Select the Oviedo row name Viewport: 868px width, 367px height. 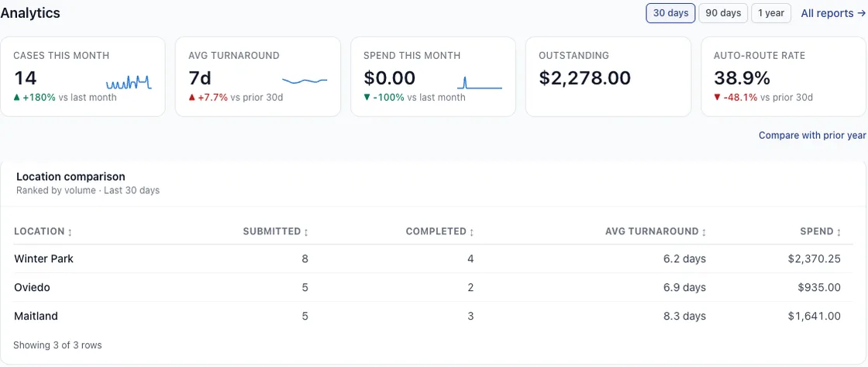pos(32,288)
